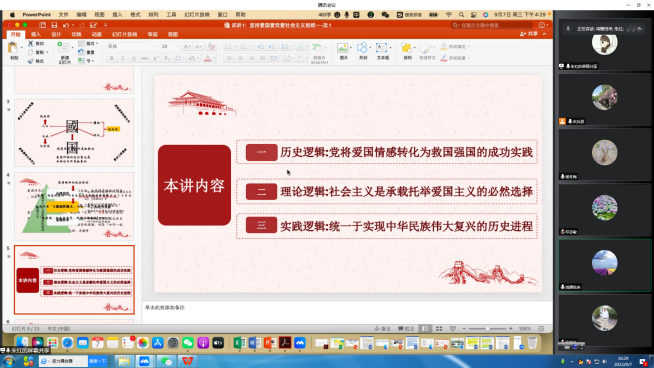The width and height of the screenshot is (654, 368).
Task: Click the Increase Font Size icon
Action: pos(187,46)
